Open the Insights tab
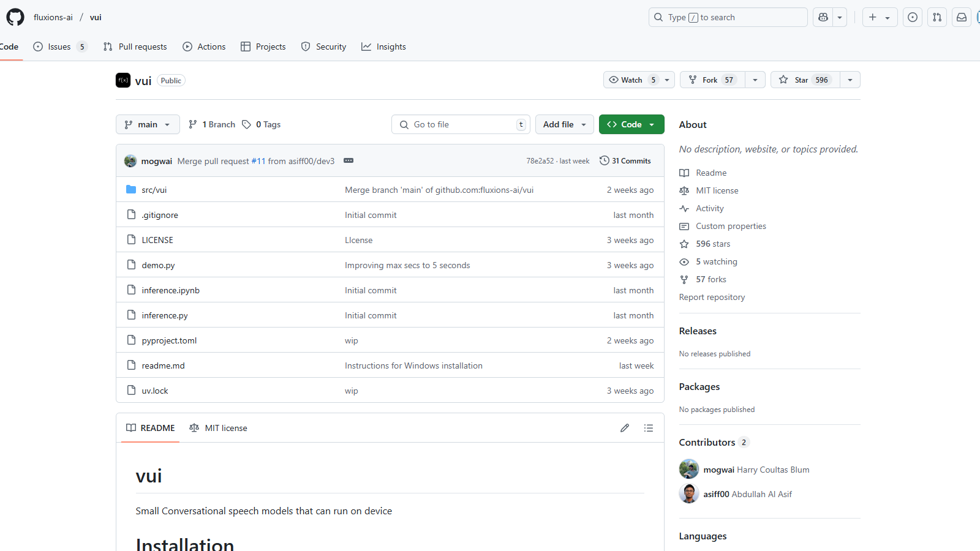This screenshot has width=980, height=551. (x=383, y=47)
